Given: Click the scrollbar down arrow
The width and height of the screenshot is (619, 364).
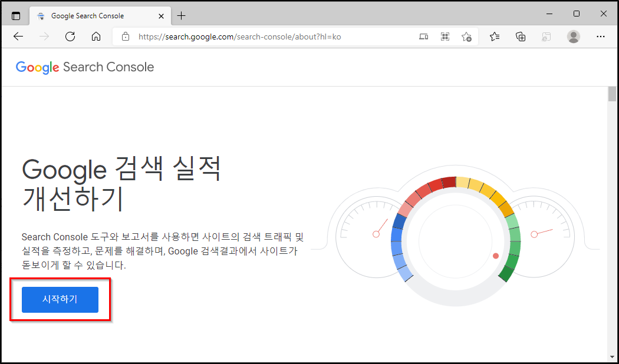Looking at the screenshot, I should [x=612, y=358].
